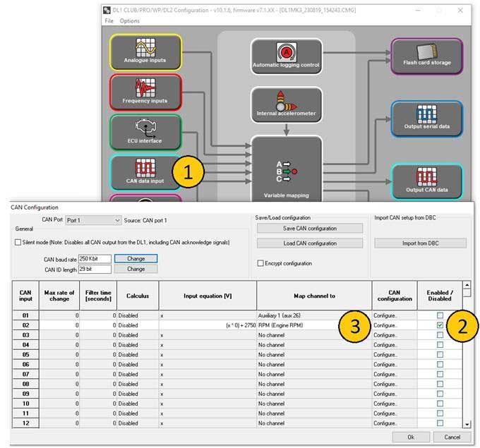The image size is (480, 448).
Task: Open the Frequency inputs block
Action: tap(145, 92)
